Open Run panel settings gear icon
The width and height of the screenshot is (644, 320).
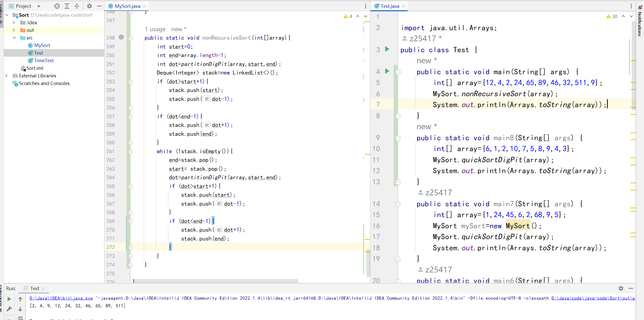click(x=621, y=288)
